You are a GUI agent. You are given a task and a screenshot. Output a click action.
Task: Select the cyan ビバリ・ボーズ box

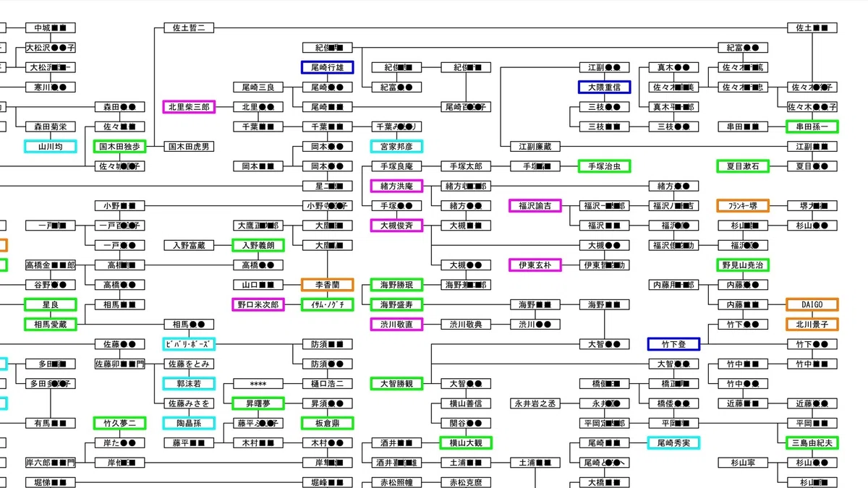click(189, 344)
